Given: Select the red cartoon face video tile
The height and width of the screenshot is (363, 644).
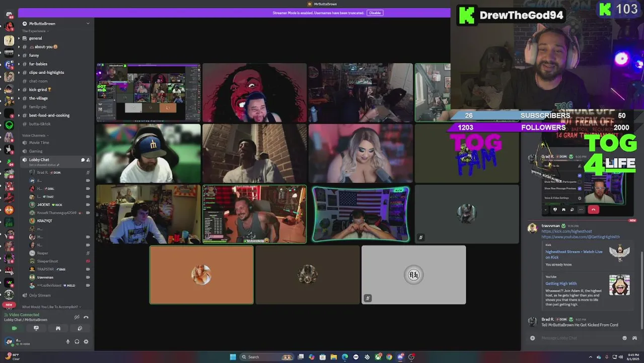Looking at the screenshot, I should [x=255, y=93].
